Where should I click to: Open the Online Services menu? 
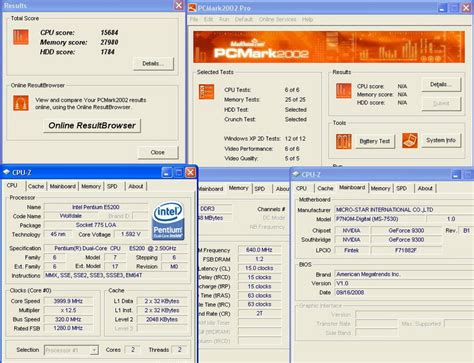click(277, 19)
